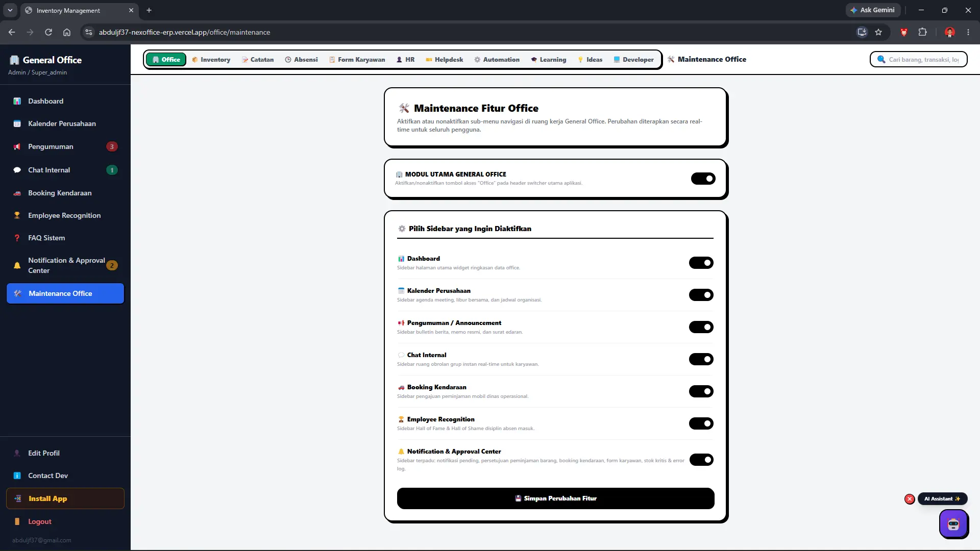Image resolution: width=980 pixels, height=551 pixels.
Task: Open the Chrome three-dot menu
Action: [968, 32]
